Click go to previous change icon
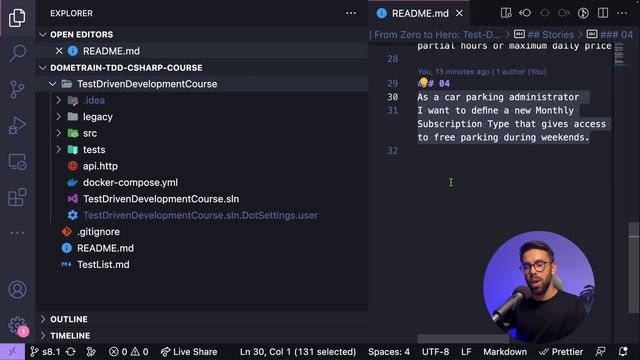 [x=525, y=13]
